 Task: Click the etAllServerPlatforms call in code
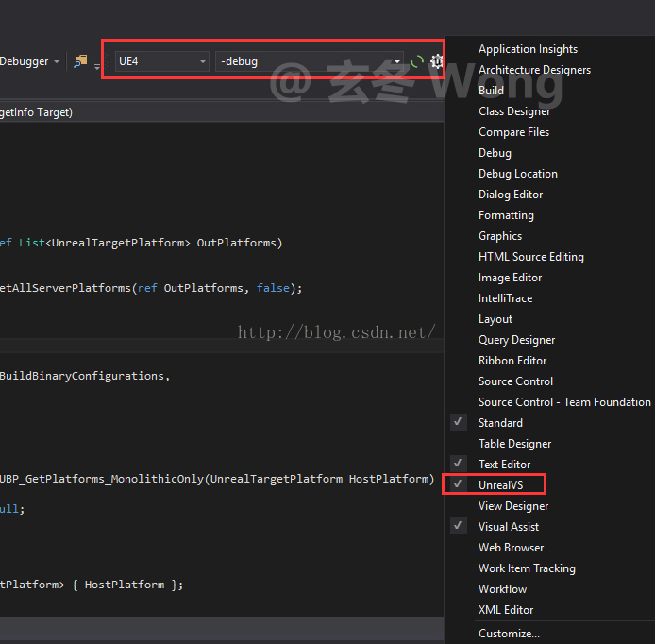coord(65,288)
